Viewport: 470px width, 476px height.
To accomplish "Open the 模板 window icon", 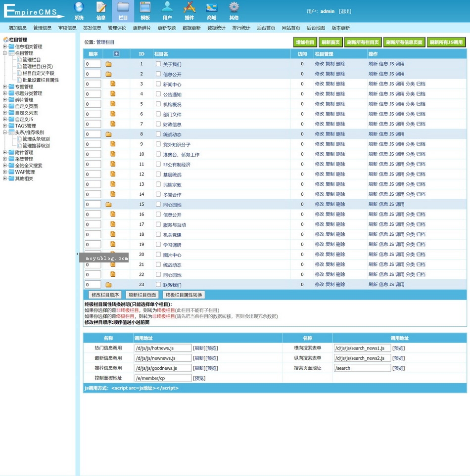I will pyautogui.click(x=145, y=7).
